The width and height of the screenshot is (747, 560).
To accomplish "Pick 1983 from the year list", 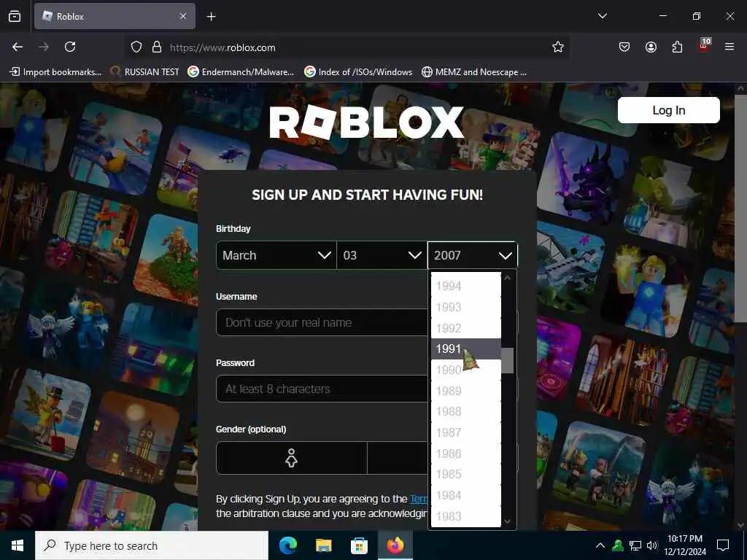I will coord(466,516).
